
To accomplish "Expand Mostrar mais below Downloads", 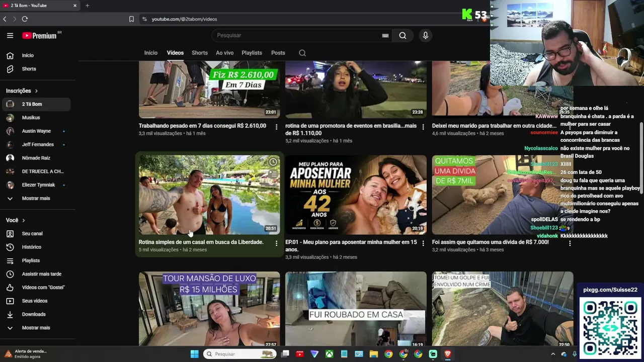I will point(35,328).
